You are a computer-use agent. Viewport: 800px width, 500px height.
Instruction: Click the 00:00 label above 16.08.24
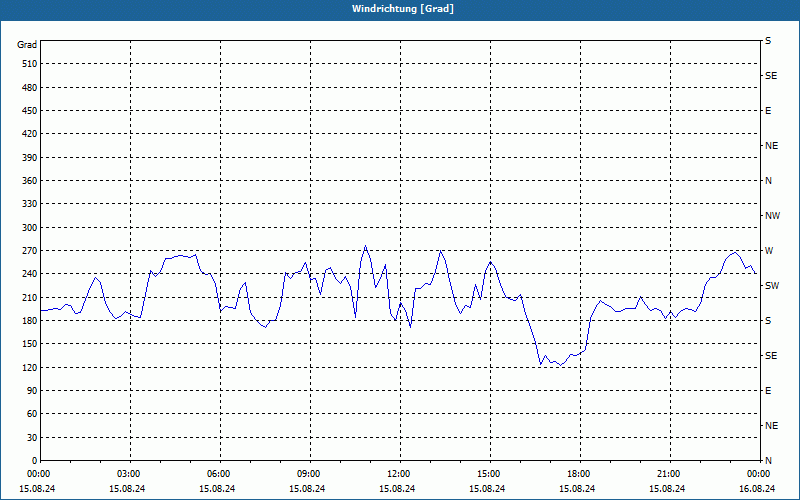(x=759, y=474)
